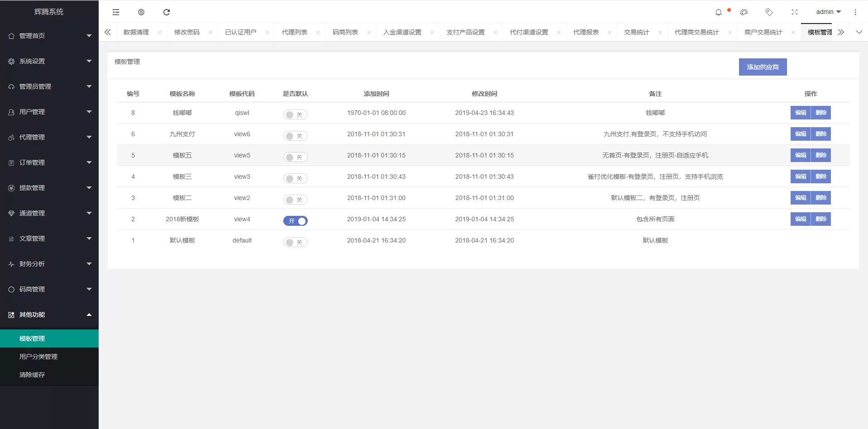The image size is (868, 429).
Task: Open the theme palette settings
Action: click(x=744, y=12)
